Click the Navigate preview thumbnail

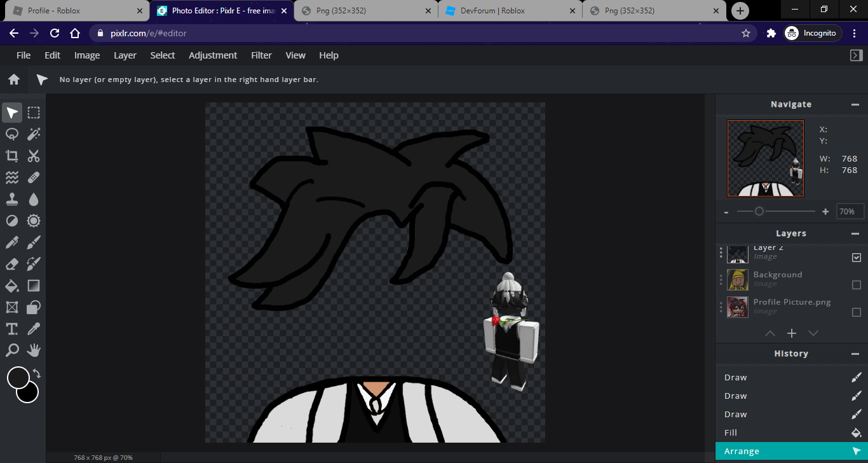(766, 158)
